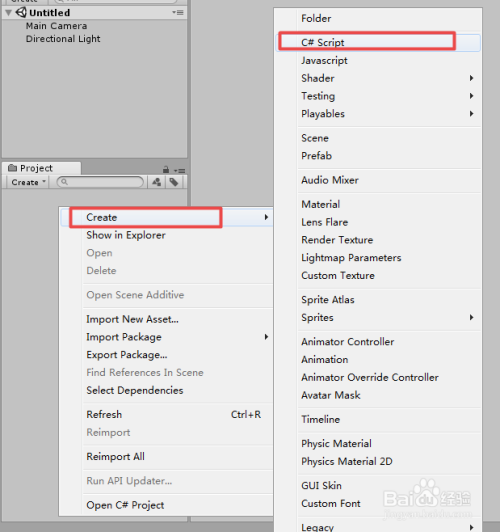Viewport: 500px width, 532px height.
Task: Select Main Camera in the Hierarchy
Action: point(56,26)
